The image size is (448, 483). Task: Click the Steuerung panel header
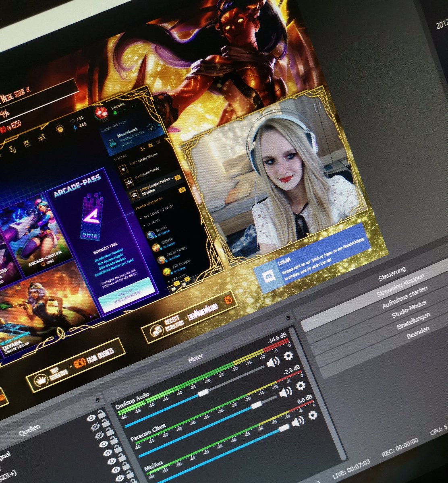click(x=392, y=273)
